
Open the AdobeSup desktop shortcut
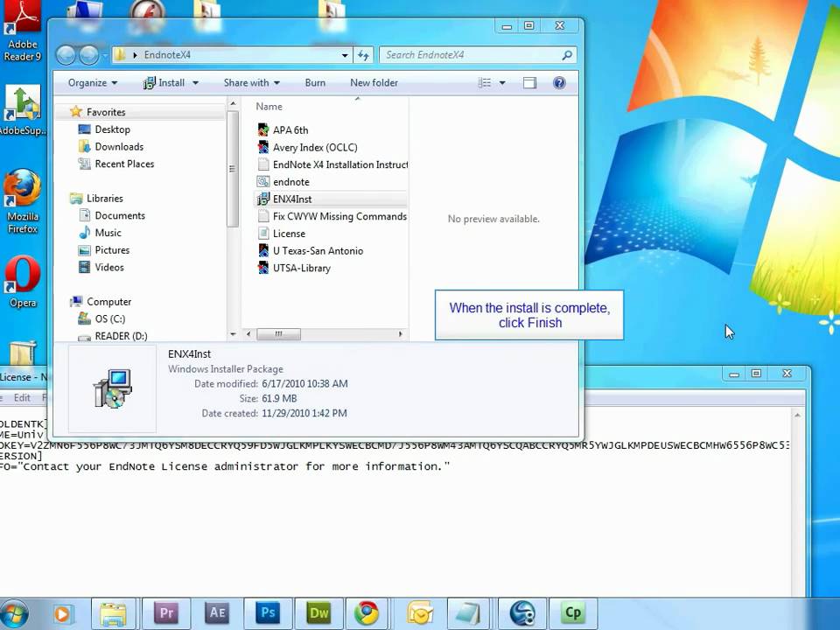[22, 110]
